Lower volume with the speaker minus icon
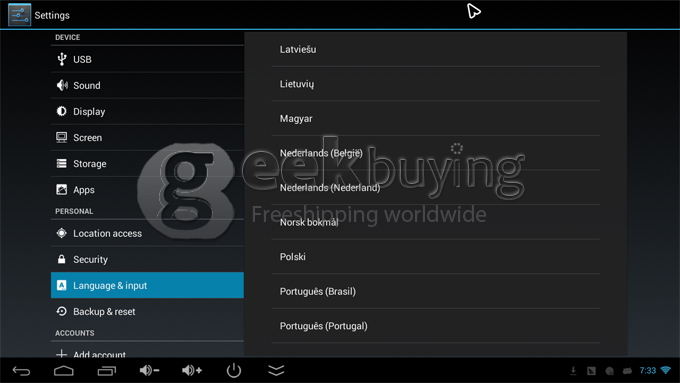The height and width of the screenshot is (383, 680). tap(149, 370)
